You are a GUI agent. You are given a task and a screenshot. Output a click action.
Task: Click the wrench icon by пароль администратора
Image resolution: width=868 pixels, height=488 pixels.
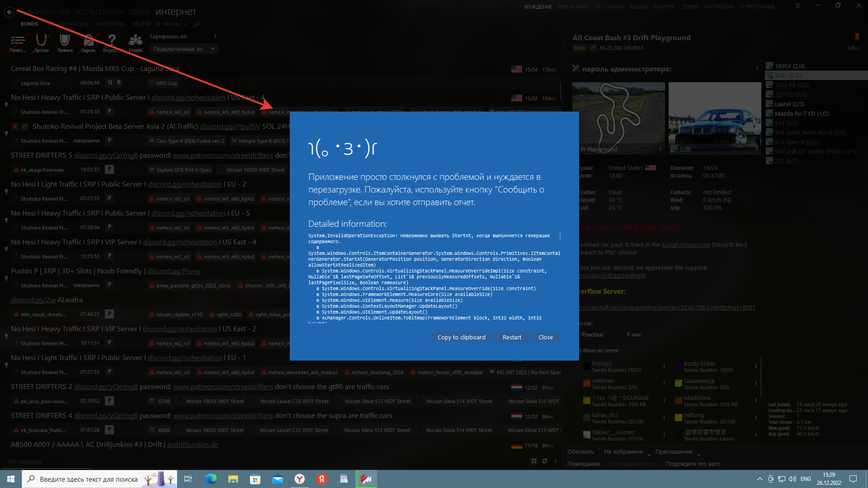[x=576, y=69]
